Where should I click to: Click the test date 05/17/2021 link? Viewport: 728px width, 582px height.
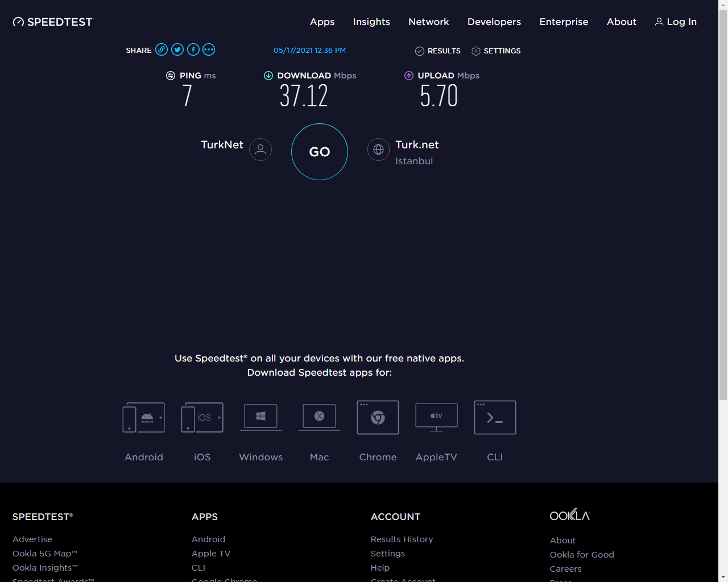(309, 50)
